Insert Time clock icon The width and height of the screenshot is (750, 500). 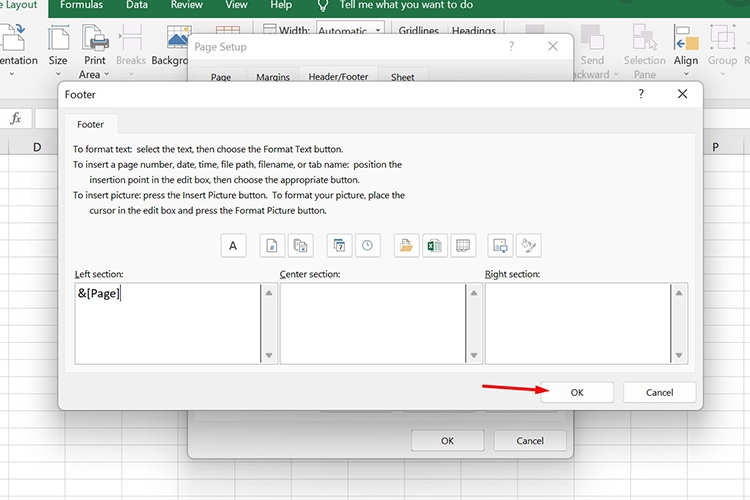tap(367, 246)
